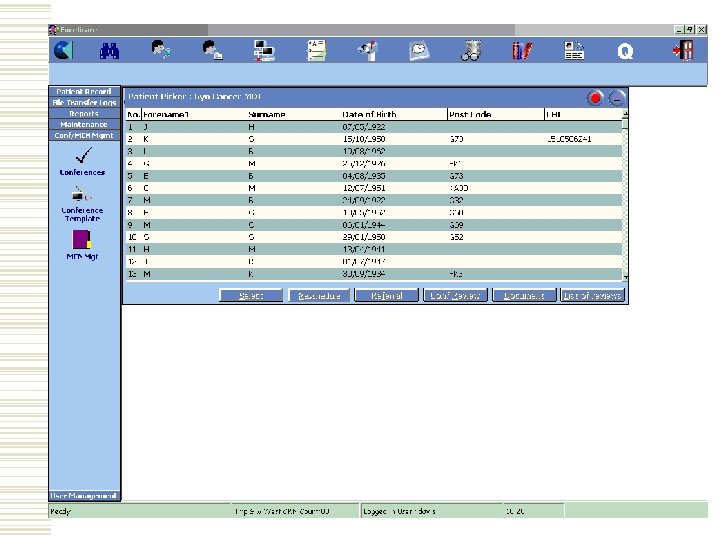Viewport: 720px width, 540px height.
Task: Select patient row 9 with postcode S39
Action: coord(374,225)
